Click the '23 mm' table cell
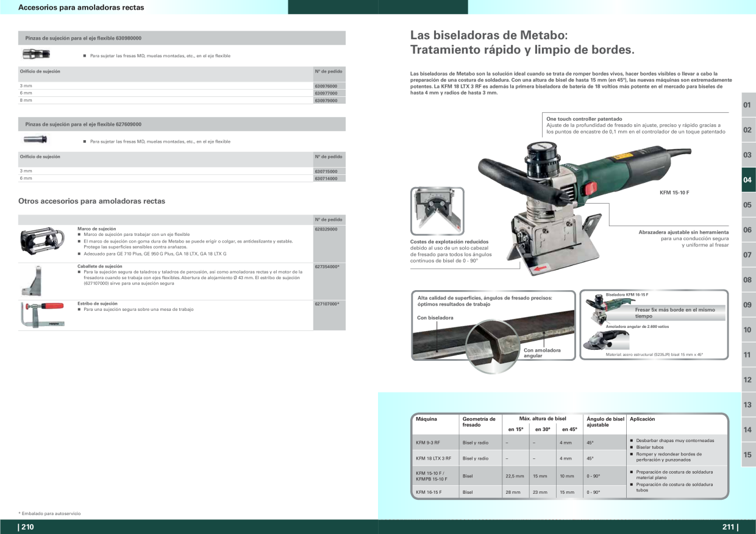Image resolution: width=756 pixels, height=534 pixels. [x=540, y=492]
